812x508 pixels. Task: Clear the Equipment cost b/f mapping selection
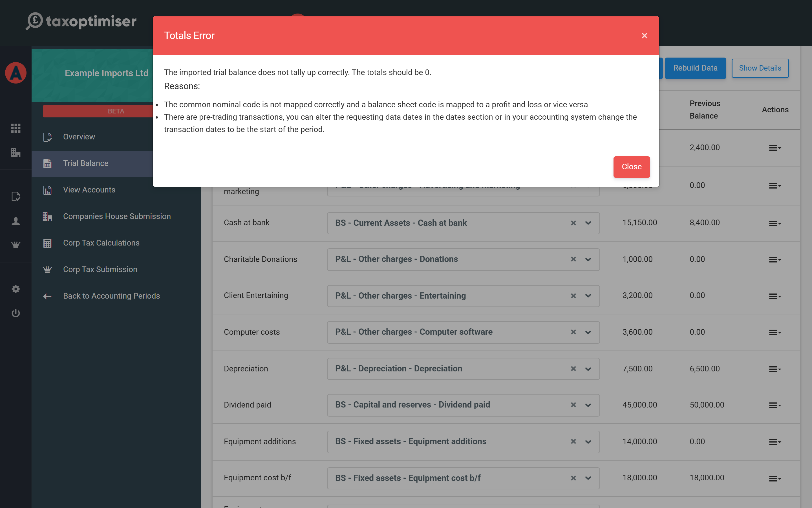pyautogui.click(x=573, y=478)
